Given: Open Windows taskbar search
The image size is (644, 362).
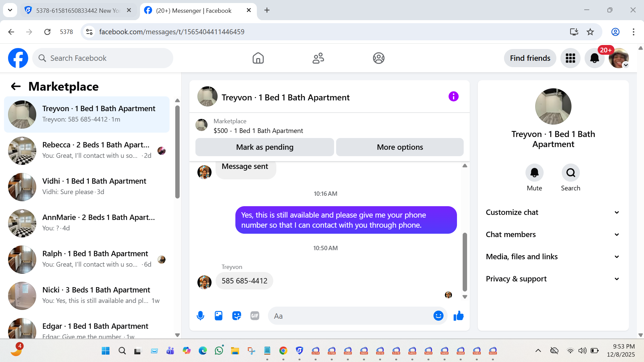Looking at the screenshot, I should click(122, 351).
